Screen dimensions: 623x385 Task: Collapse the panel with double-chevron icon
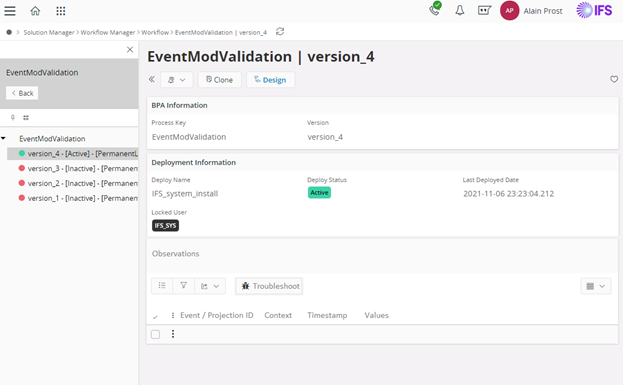pyautogui.click(x=152, y=79)
